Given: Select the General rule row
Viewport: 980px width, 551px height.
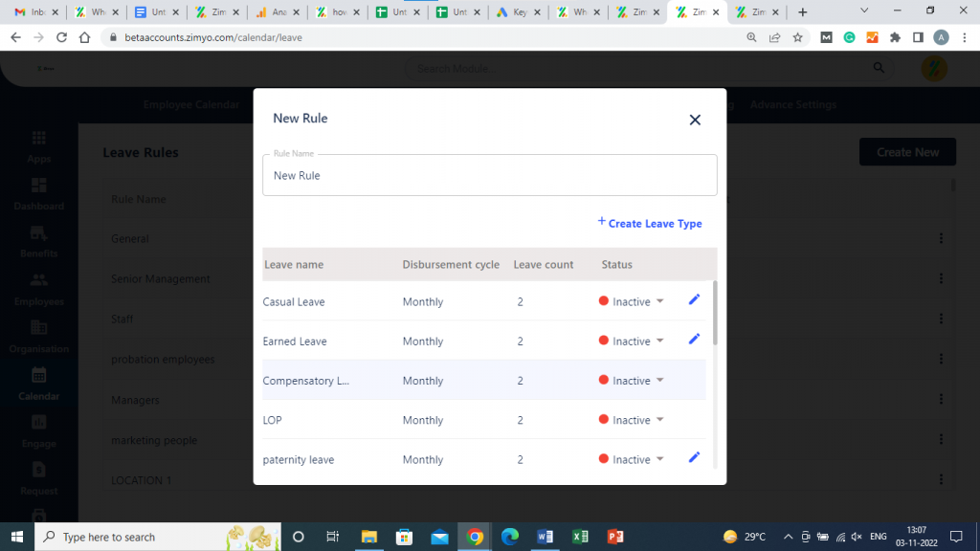Looking at the screenshot, I should pyautogui.click(x=528, y=238).
